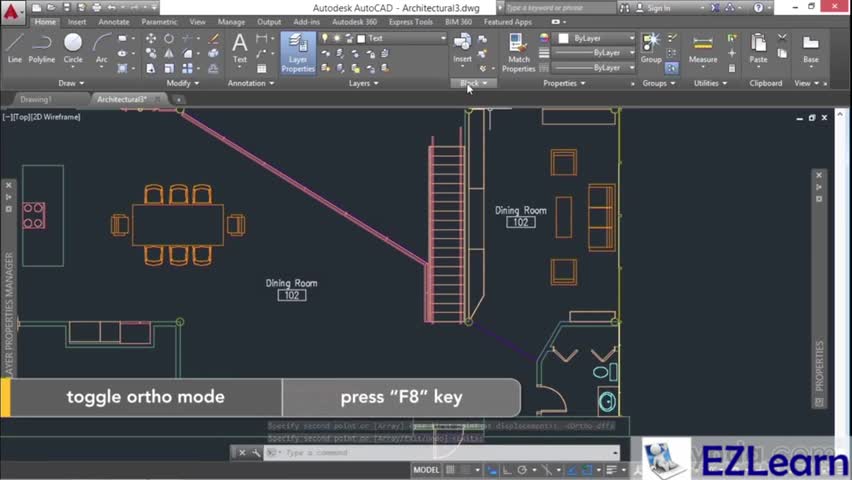
Task: Open the layer name dropdown showing Text
Action: click(400, 38)
